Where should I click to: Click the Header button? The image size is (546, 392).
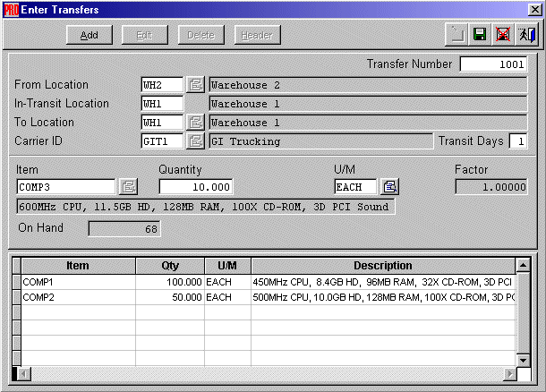click(257, 35)
